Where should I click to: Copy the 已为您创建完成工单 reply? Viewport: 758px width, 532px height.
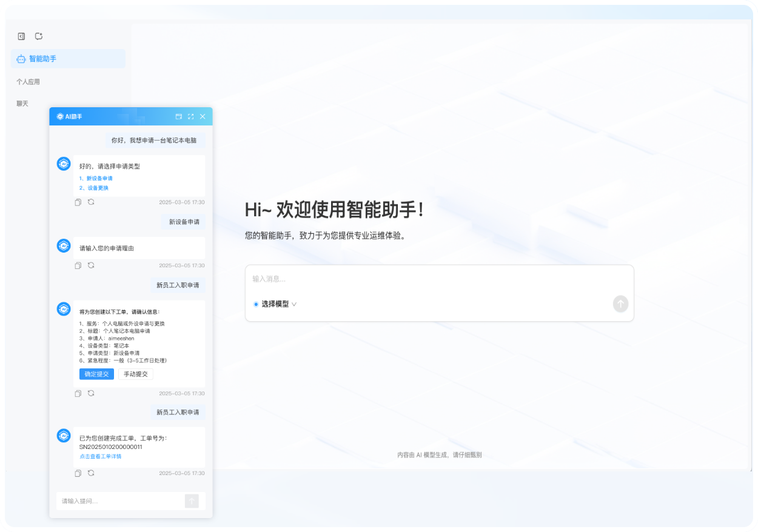click(78, 473)
